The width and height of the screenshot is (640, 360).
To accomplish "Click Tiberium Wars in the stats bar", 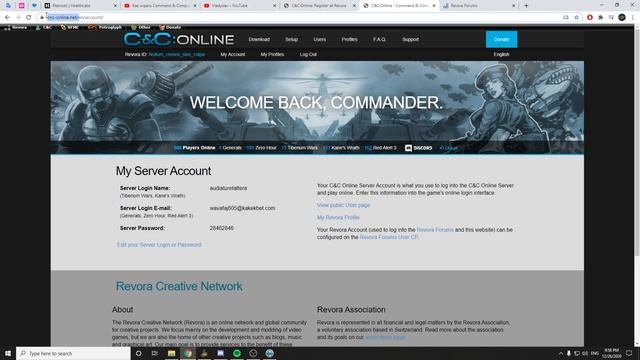I will (300, 148).
